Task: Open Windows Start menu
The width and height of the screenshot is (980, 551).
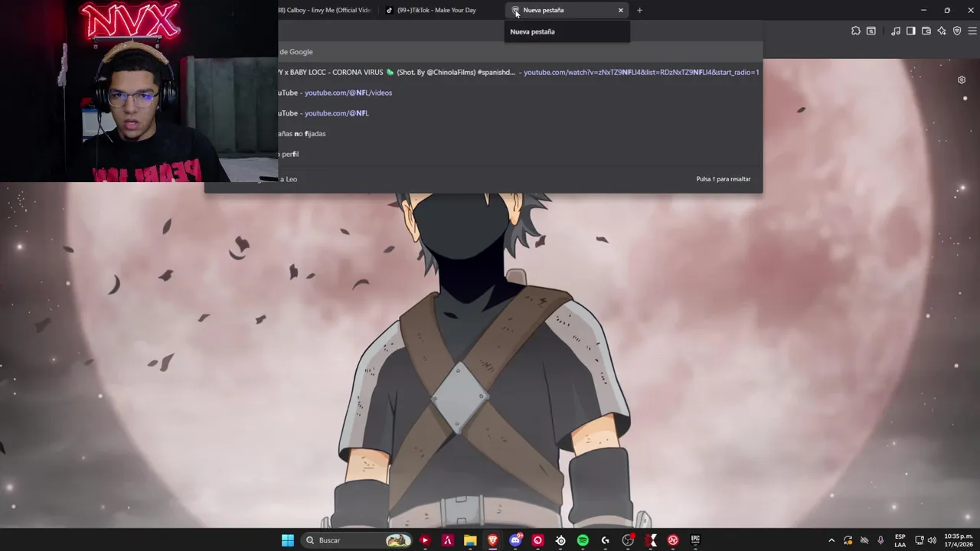Action: coord(287,540)
